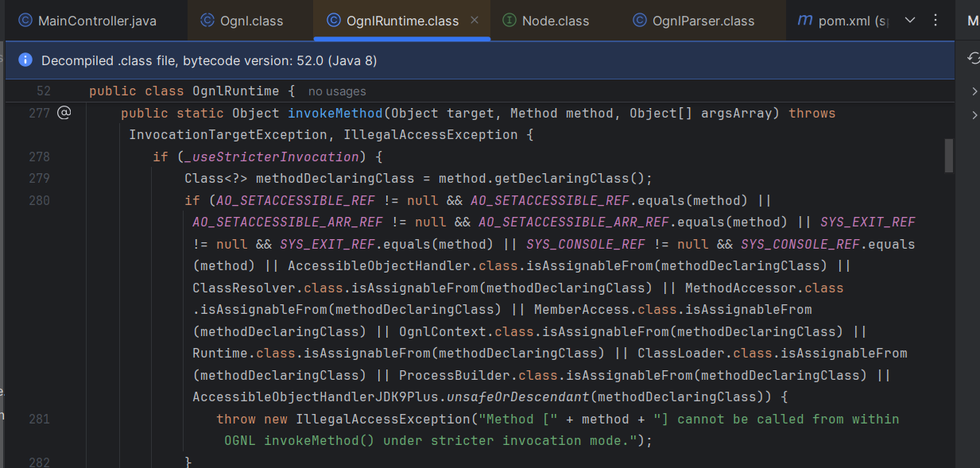The width and height of the screenshot is (980, 468).
Task: Click InvocationTargetException in throws clause
Action: 228,134
